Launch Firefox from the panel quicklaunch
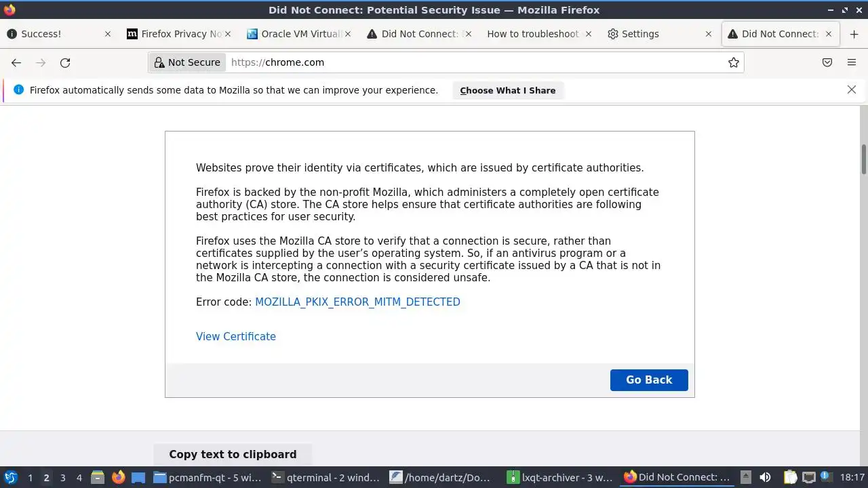 (x=118, y=477)
